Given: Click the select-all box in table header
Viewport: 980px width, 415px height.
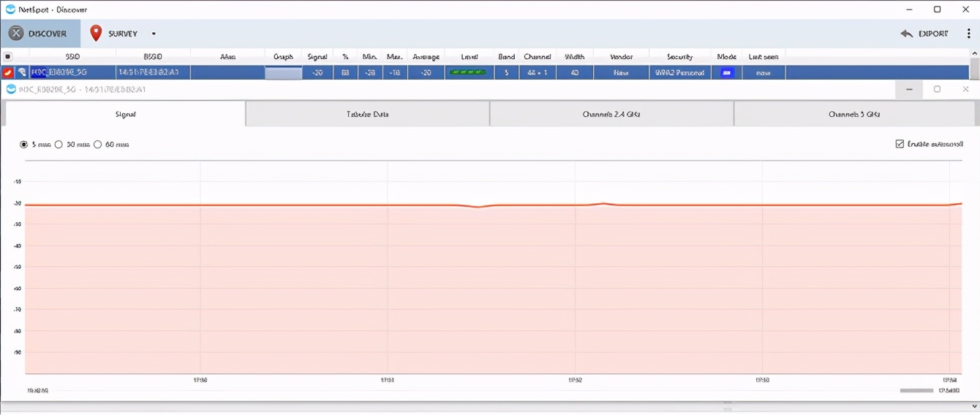Looking at the screenshot, I should click(x=8, y=56).
